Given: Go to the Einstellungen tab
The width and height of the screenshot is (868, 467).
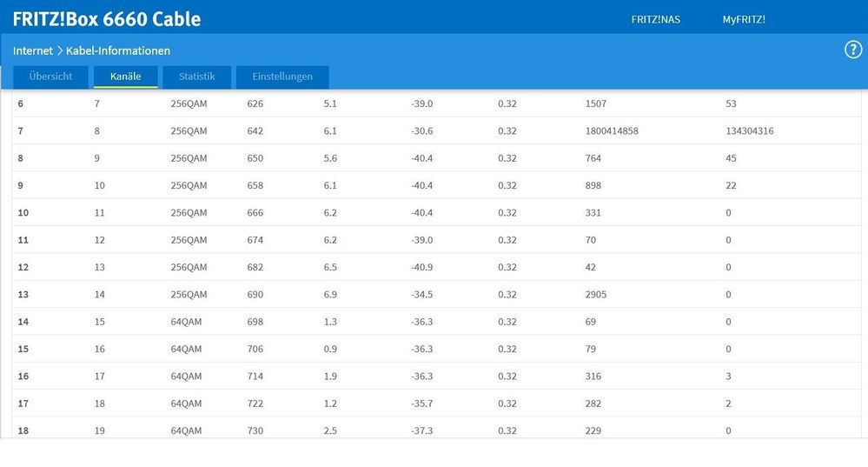Looking at the screenshot, I should (x=282, y=77).
